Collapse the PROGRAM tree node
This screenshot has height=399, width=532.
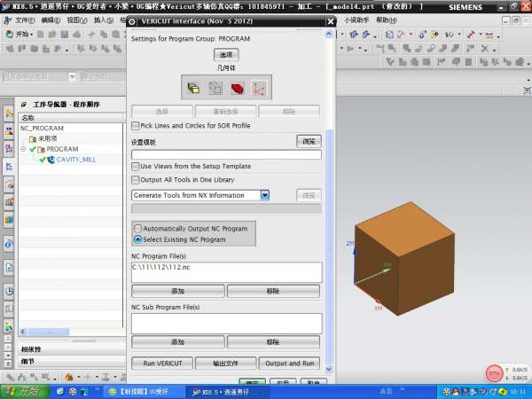click(24, 150)
